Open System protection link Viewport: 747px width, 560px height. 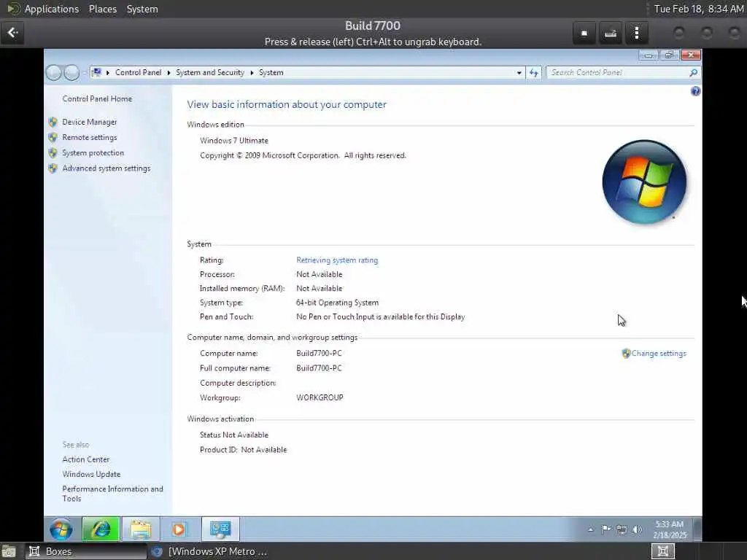point(93,153)
